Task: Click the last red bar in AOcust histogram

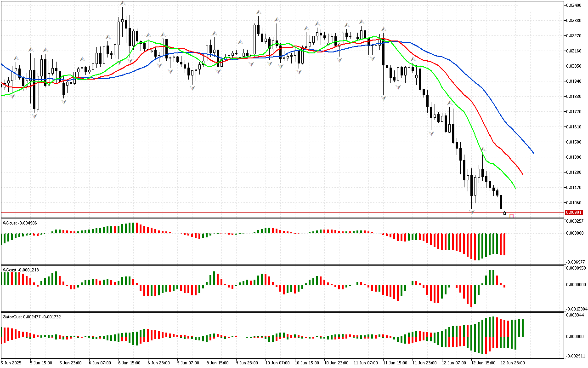Action: [504, 244]
